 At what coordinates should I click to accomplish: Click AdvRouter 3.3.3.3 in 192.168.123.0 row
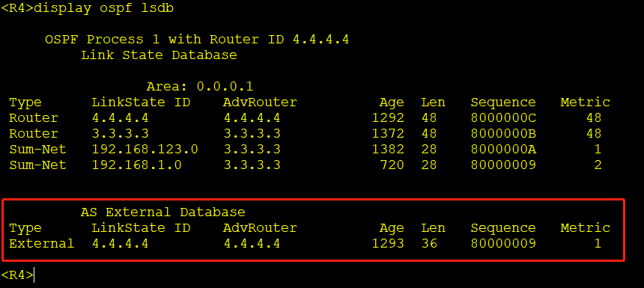pyautogui.click(x=252, y=150)
